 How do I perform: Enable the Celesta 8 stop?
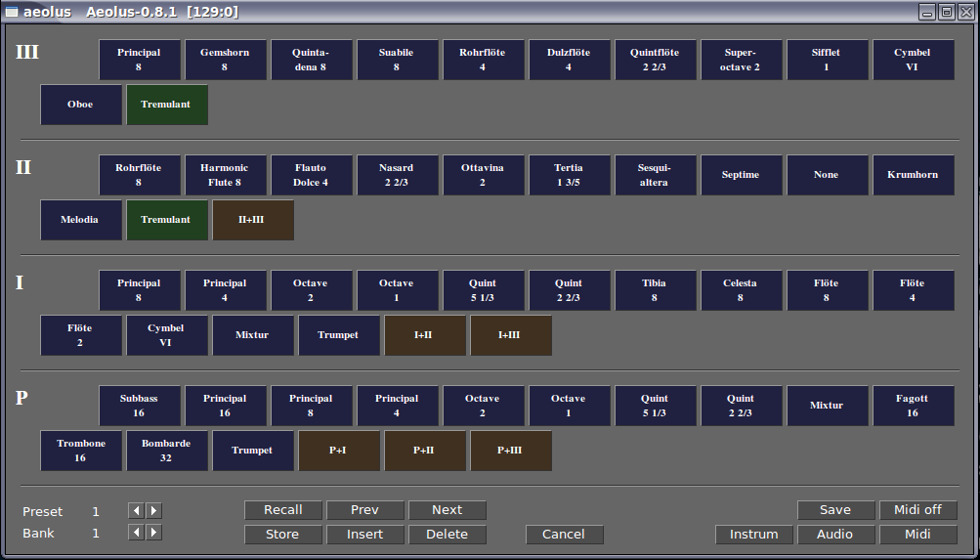click(x=742, y=290)
